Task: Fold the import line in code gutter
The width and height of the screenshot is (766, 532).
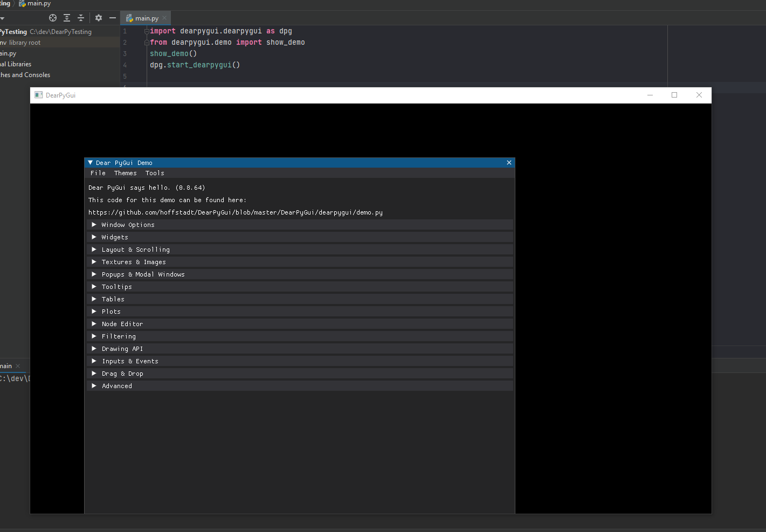Action: coord(147,31)
